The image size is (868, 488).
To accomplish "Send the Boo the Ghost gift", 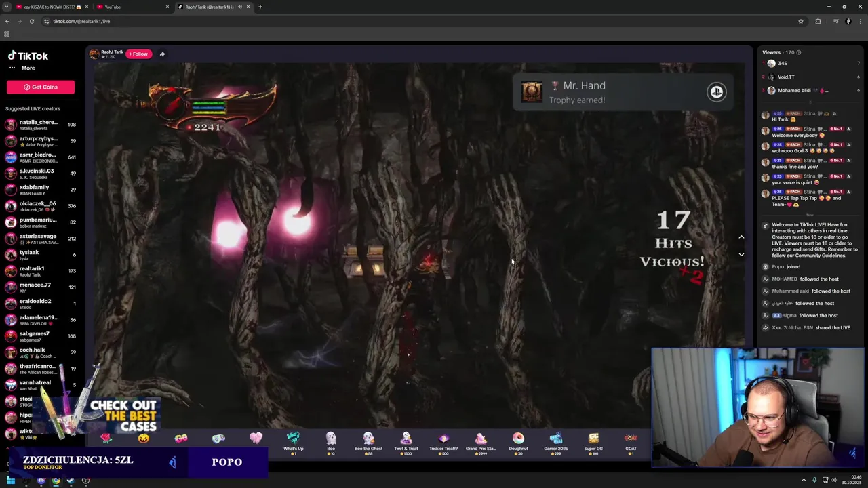I will coord(368,443).
